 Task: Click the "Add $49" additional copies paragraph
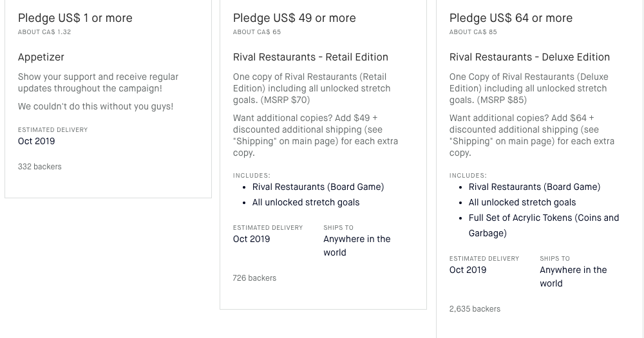point(316,135)
